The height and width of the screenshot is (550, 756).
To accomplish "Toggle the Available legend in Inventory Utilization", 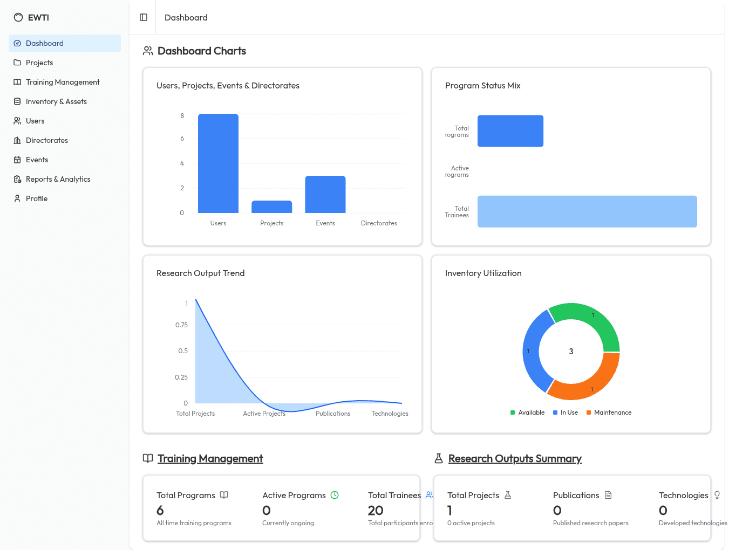I will coord(527,412).
